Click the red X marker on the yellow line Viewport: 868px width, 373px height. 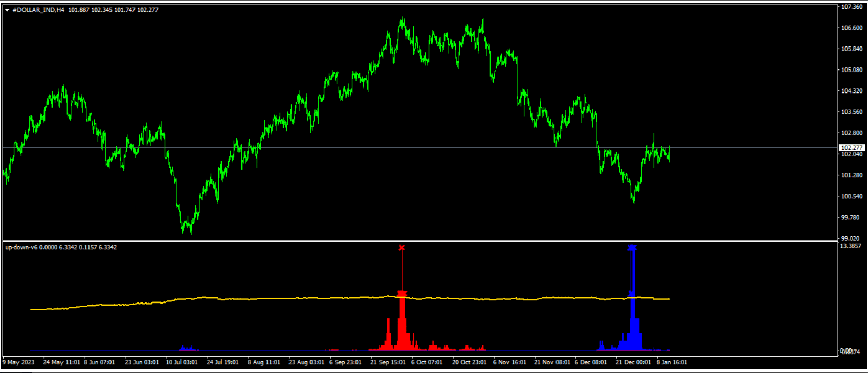pos(402,294)
